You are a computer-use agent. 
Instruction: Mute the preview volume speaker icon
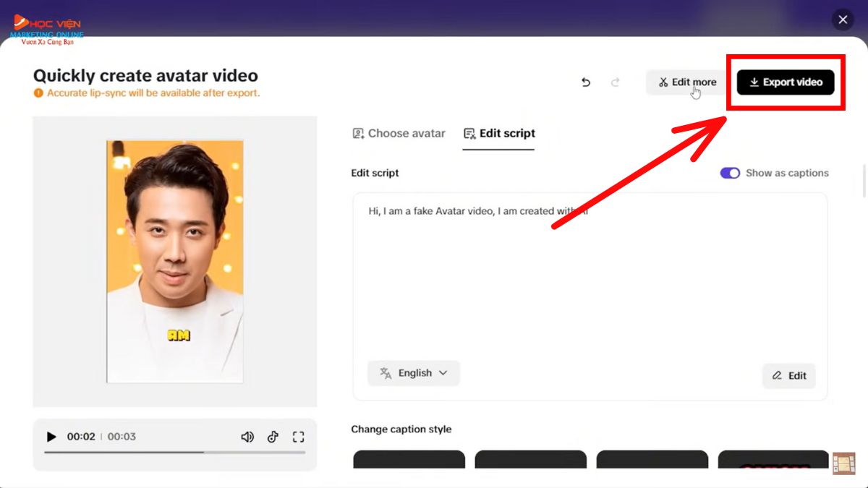click(247, 437)
